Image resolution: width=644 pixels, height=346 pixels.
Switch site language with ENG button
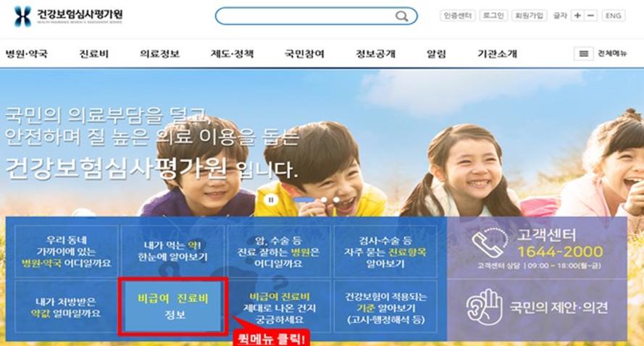point(613,16)
